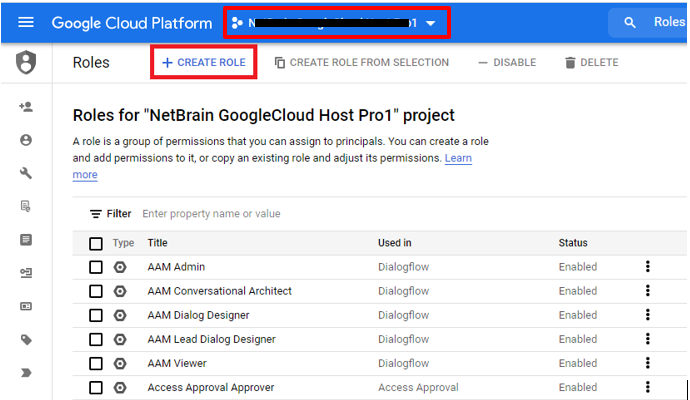Viewport: 690px width, 400px height.
Task: Open the AAM Admin role title
Action: click(176, 267)
